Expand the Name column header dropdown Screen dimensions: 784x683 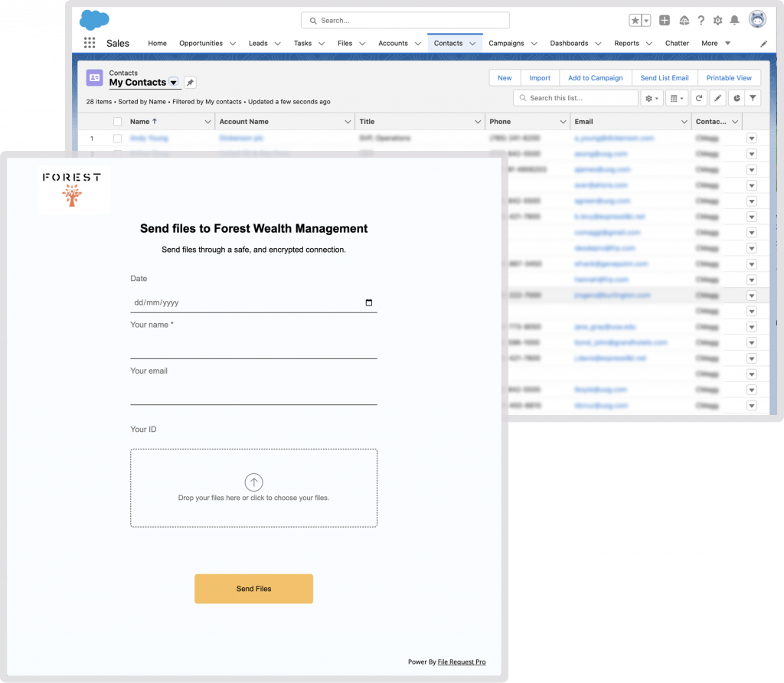tap(208, 121)
